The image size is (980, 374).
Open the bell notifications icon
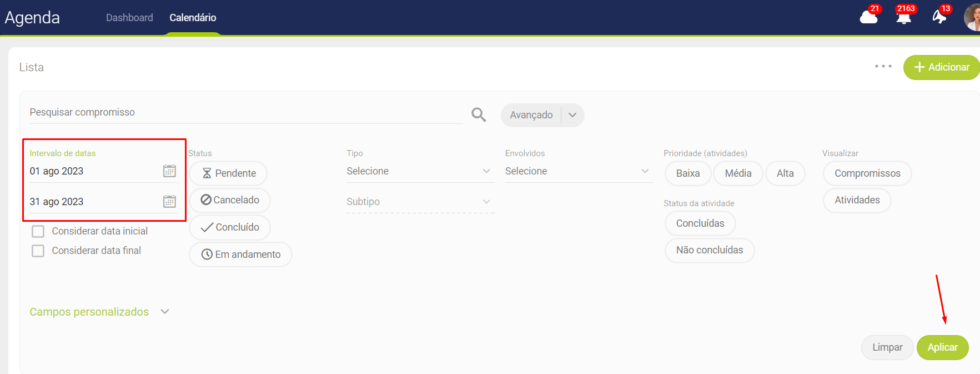point(903,17)
